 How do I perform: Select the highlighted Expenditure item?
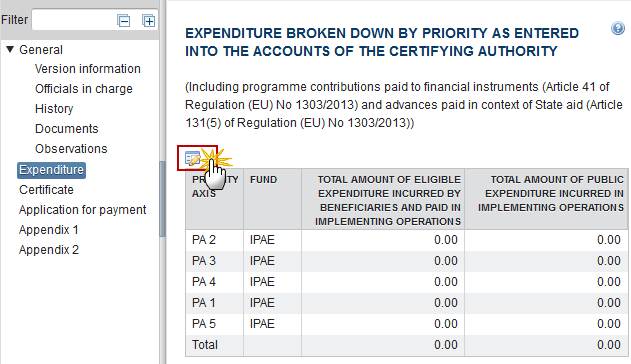point(52,170)
